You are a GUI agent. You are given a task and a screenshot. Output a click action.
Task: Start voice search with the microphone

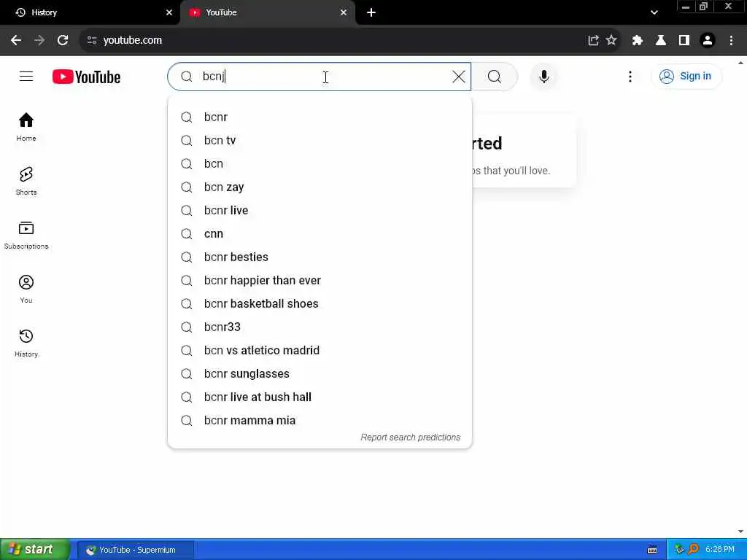click(x=543, y=76)
